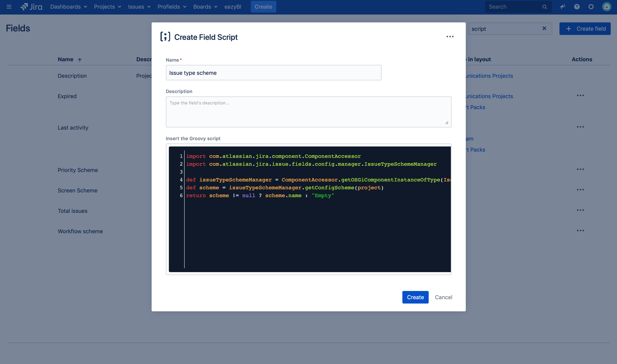
Task: Click the Create button in navbar
Action: [x=263, y=6]
